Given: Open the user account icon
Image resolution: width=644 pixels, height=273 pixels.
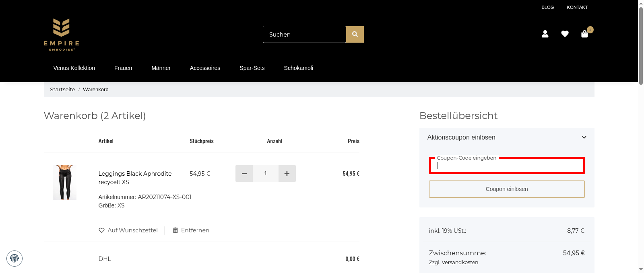Looking at the screenshot, I should click(545, 34).
